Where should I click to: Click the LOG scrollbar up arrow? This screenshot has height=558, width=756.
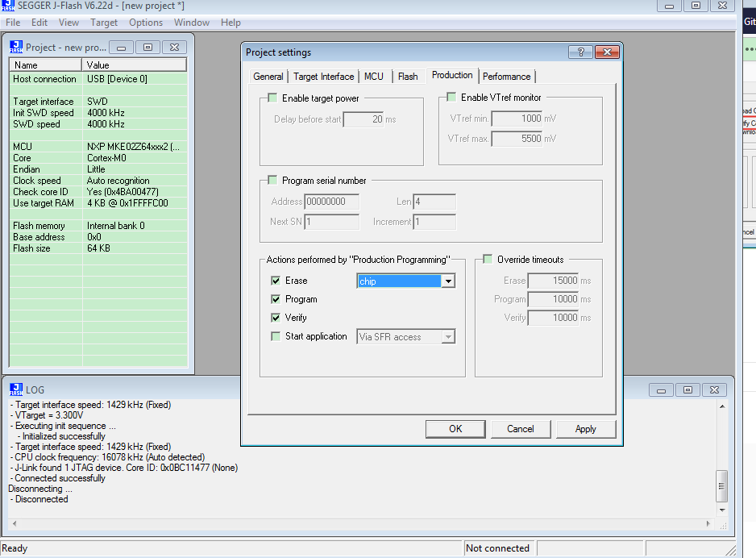click(x=722, y=406)
